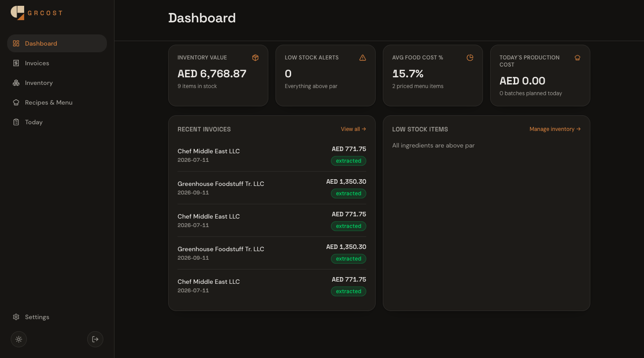Go to the Invoices page
Screen dimensions: 644x358
pyautogui.click(x=57, y=63)
